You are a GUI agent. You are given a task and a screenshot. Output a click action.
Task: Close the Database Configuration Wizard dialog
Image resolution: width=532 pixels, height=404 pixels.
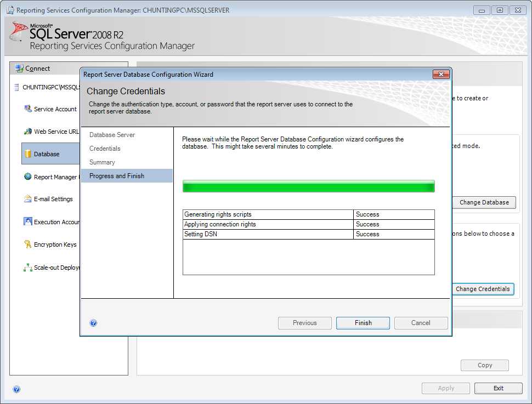point(441,74)
